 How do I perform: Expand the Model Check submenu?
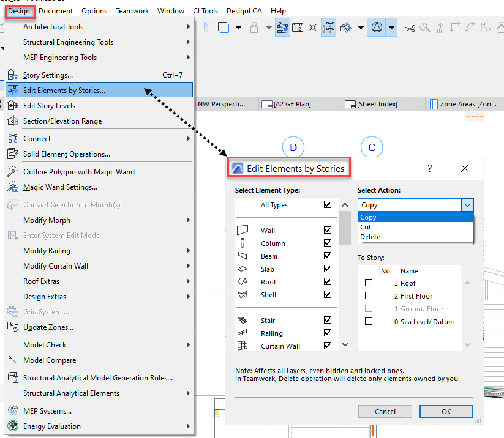coord(99,345)
